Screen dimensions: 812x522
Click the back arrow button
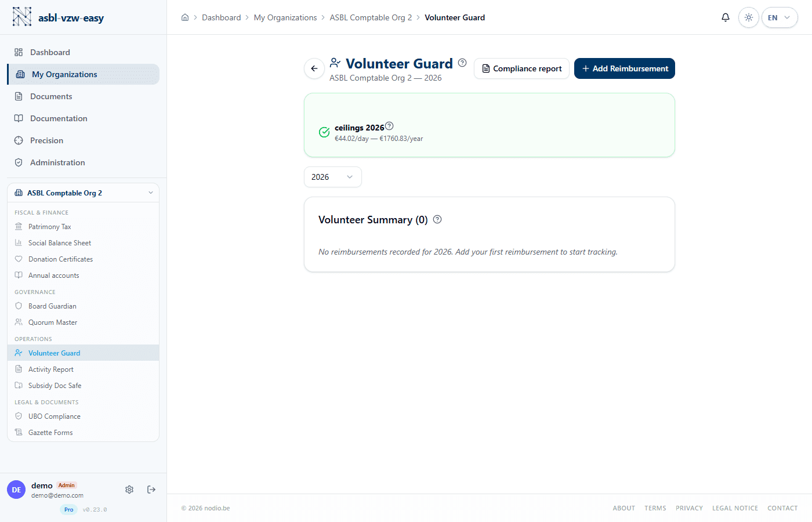point(314,68)
